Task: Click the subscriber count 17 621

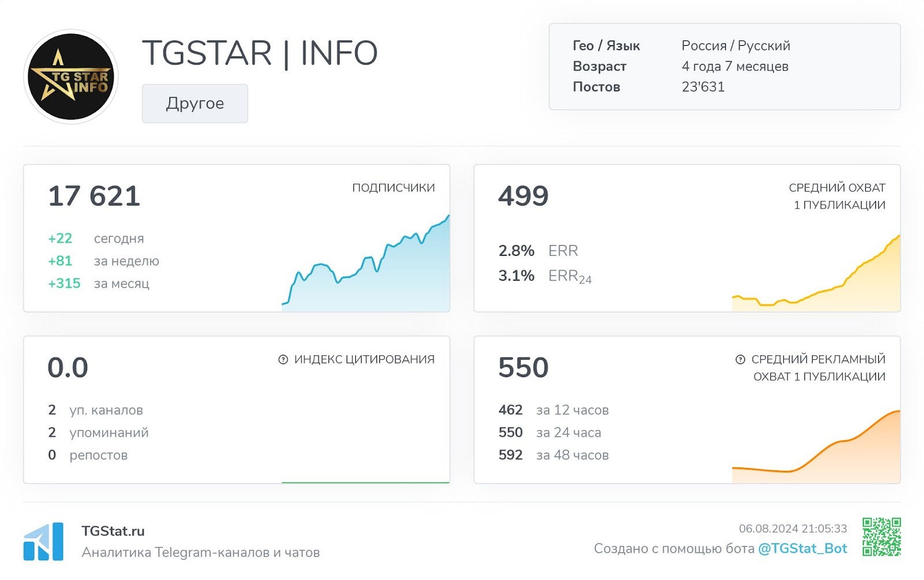Action: tap(94, 196)
